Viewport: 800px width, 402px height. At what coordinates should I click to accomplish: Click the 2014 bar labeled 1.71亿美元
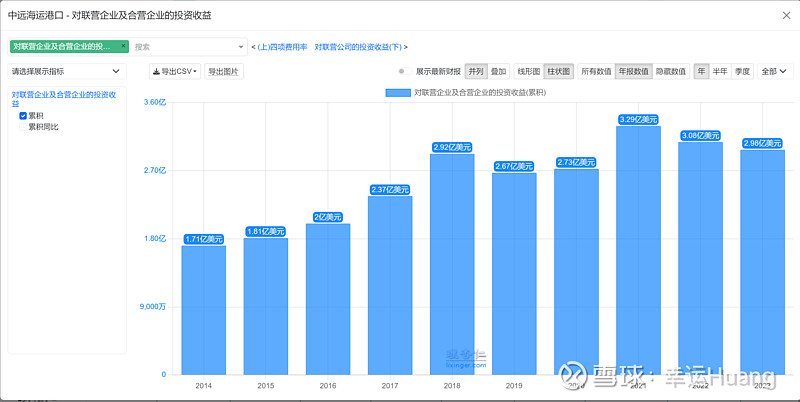pos(204,310)
